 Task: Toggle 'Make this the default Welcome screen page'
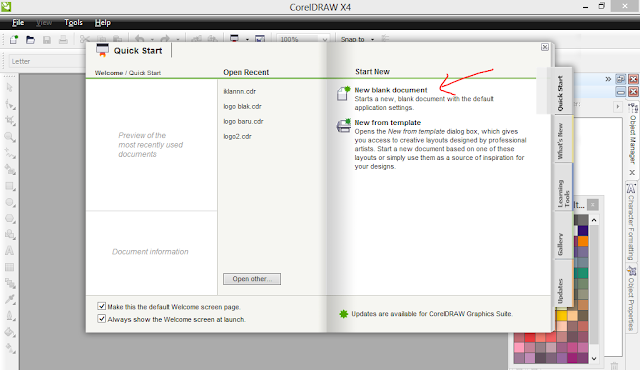(101, 306)
